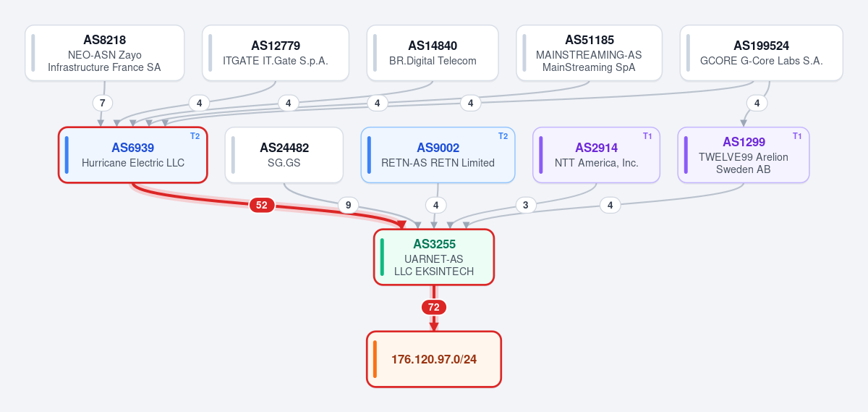Click the 7 edge count badge

click(x=103, y=103)
